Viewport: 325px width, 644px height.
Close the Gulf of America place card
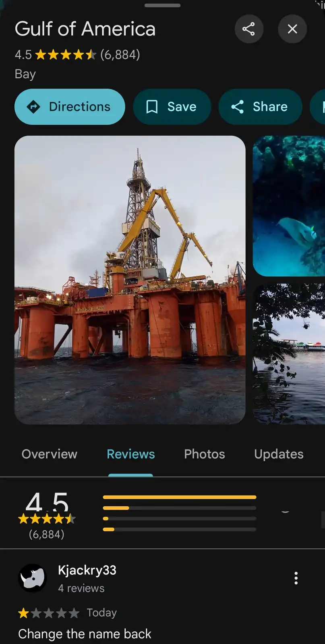tap(292, 29)
